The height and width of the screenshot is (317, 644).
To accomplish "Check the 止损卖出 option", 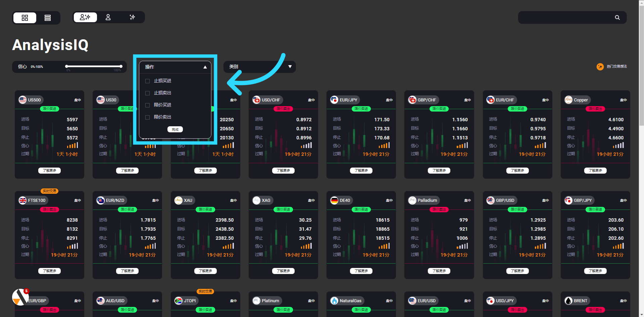I will [147, 93].
